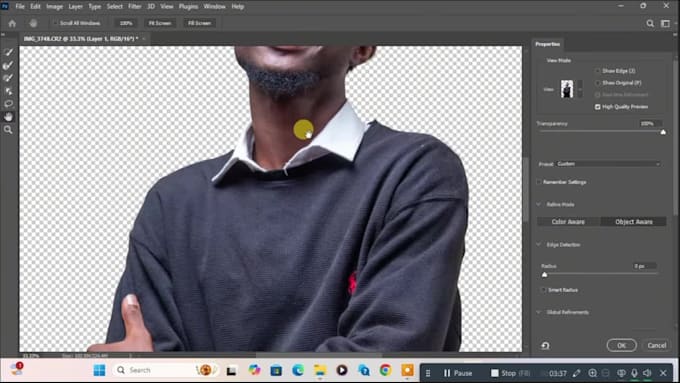Select the Properties panel tab
The image size is (680, 383).
tap(547, 44)
